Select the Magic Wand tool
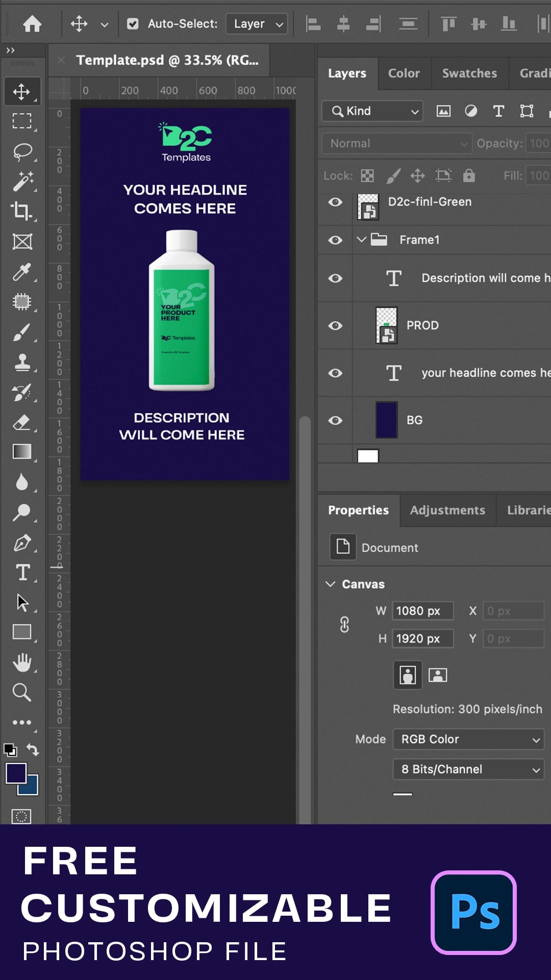The width and height of the screenshot is (551, 980). pyautogui.click(x=22, y=181)
